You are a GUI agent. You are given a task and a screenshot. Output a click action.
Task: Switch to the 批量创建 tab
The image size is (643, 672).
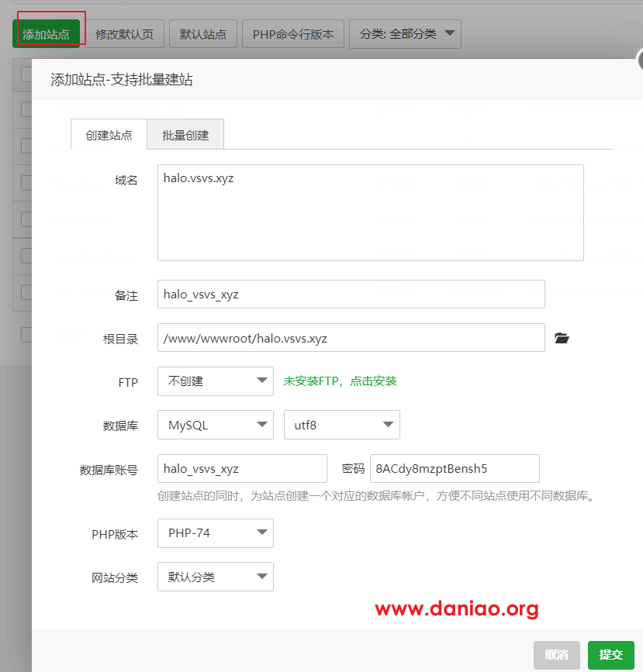[x=185, y=135]
